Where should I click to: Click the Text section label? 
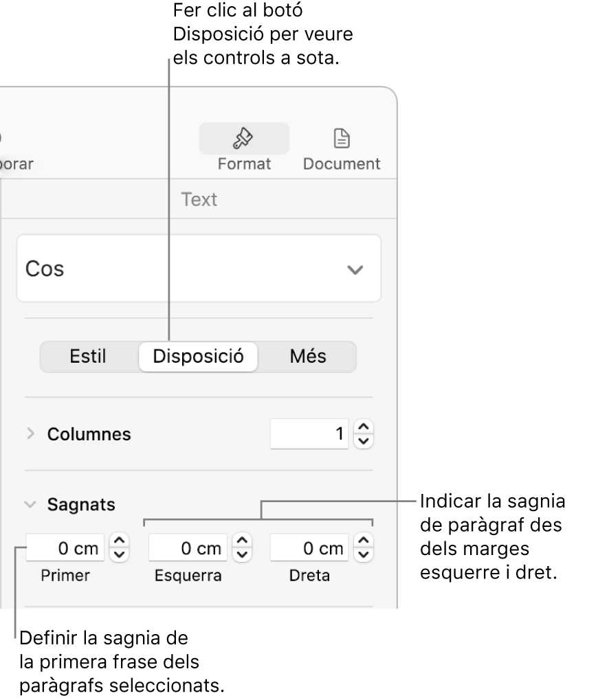199,199
